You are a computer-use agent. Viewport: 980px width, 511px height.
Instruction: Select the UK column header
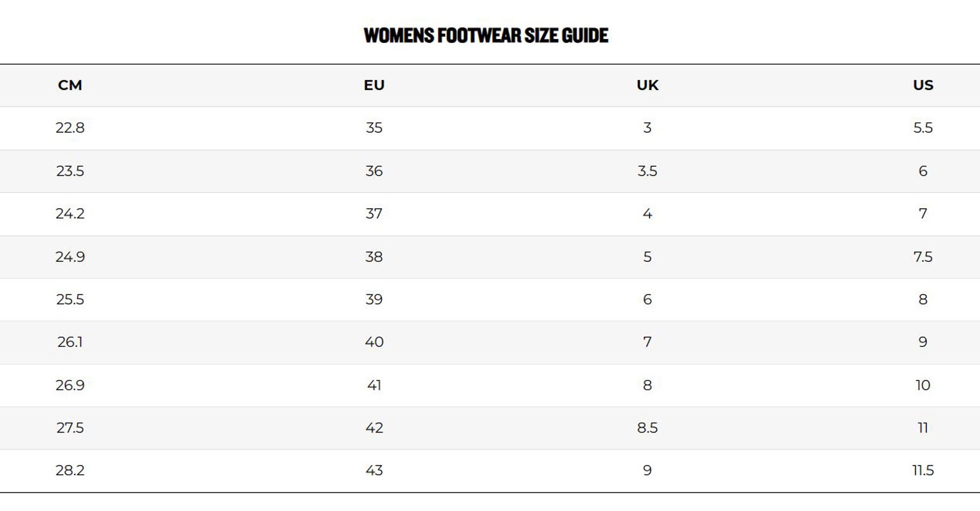647,85
